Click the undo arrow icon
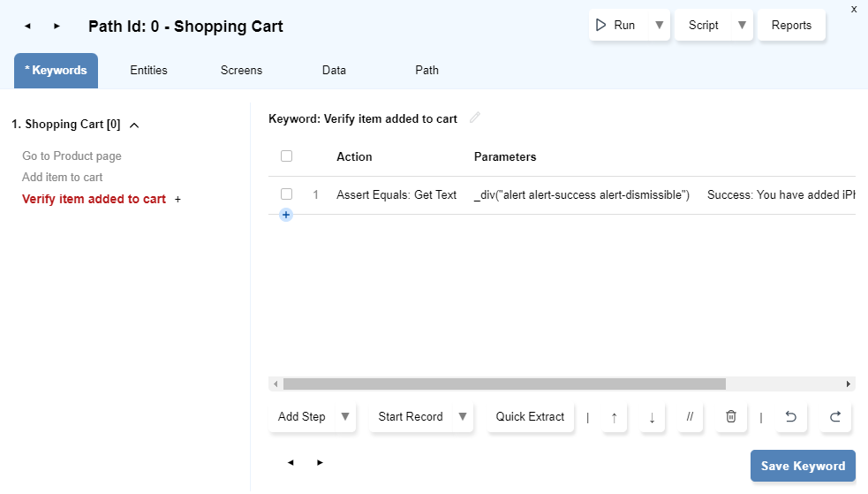Image resolution: width=868 pixels, height=494 pixels. (x=790, y=417)
